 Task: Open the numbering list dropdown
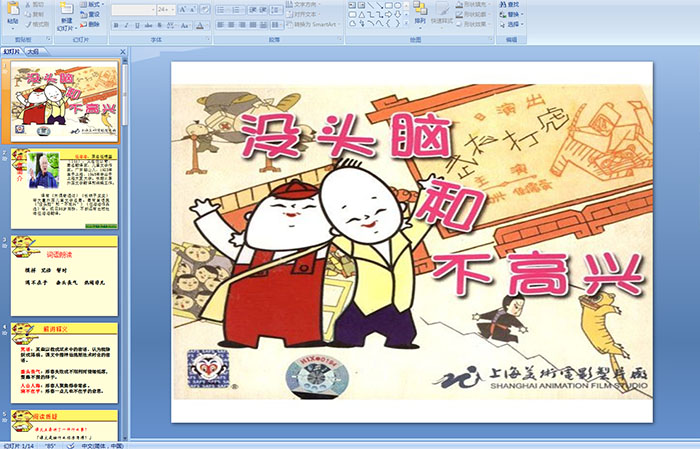pyautogui.click(x=238, y=10)
